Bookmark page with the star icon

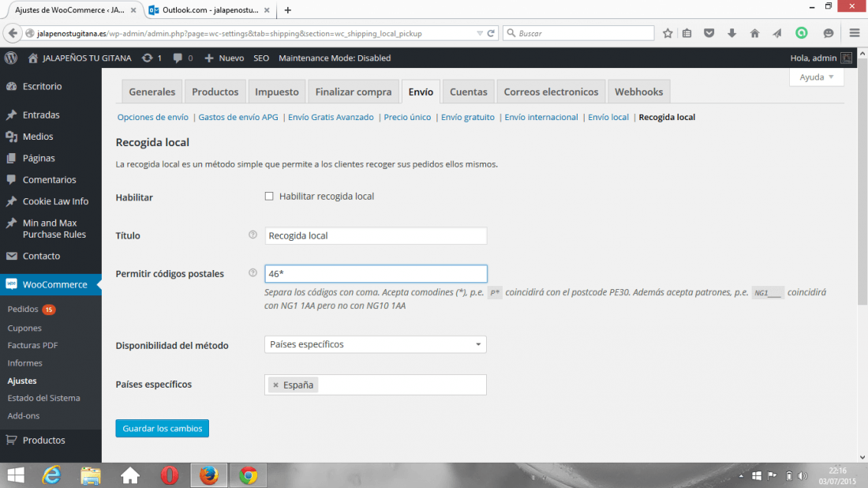[668, 33]
